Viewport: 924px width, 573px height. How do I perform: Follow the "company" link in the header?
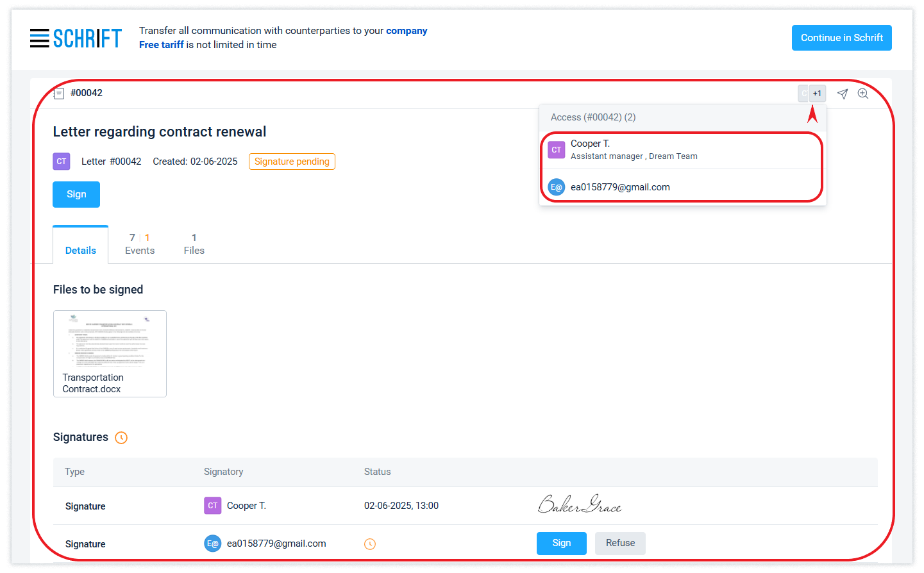[407, 31]
